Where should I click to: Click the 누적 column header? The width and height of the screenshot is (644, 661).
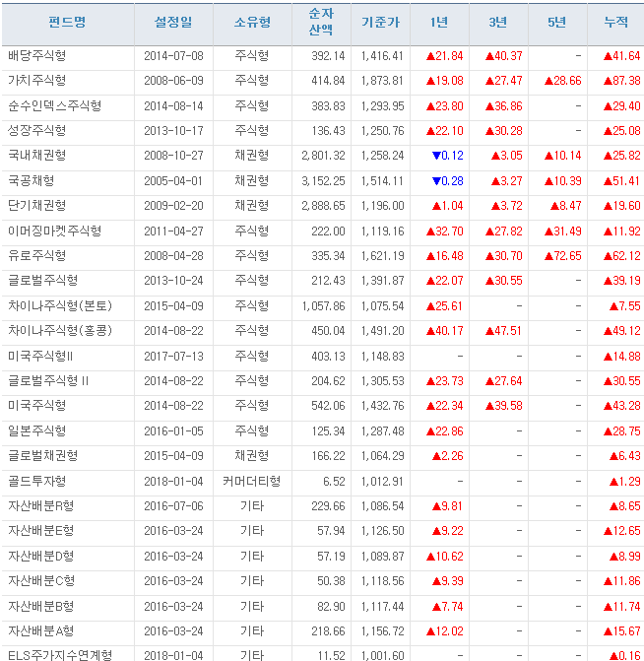pyautogui.click(x=616, y=23)
